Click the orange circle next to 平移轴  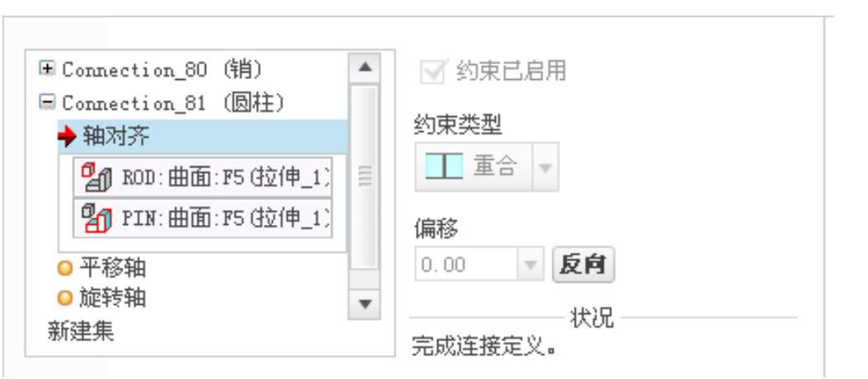tap(65, 269)
